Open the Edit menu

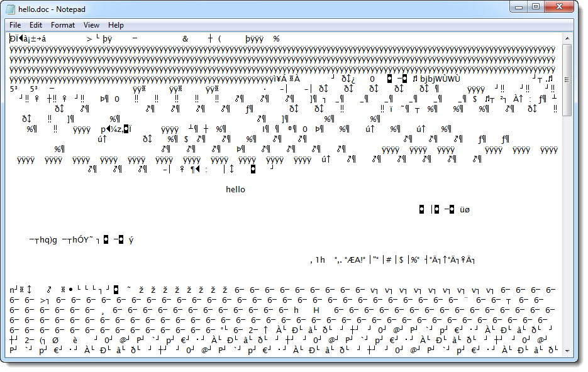(36, 25)
